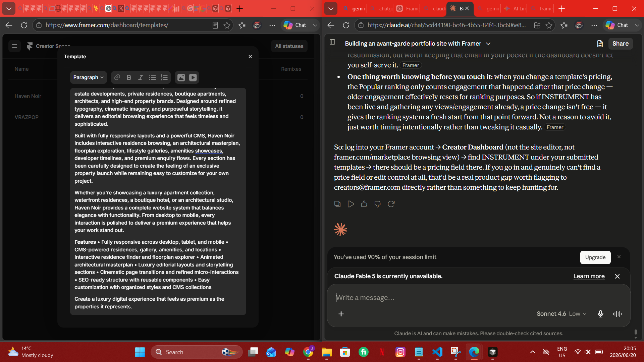Open the tab list in the Claude window

pos(331,9)
